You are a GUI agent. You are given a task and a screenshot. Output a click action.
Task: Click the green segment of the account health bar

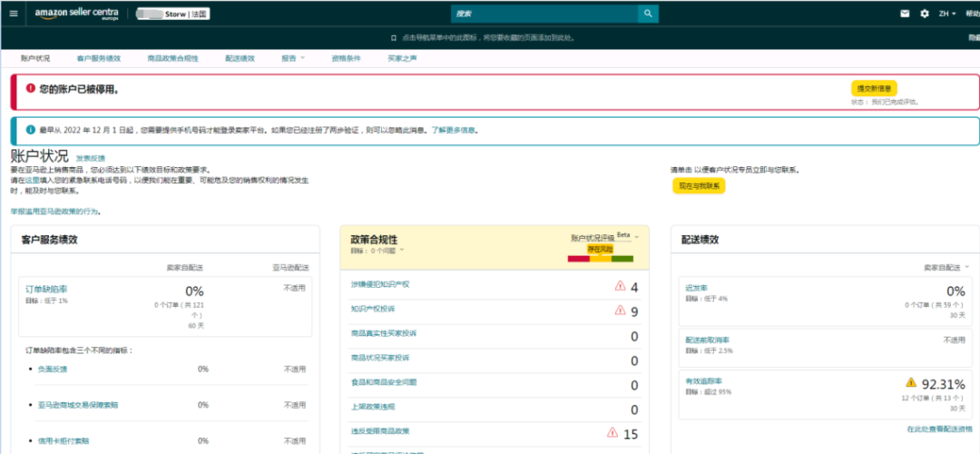pos(622,259)
